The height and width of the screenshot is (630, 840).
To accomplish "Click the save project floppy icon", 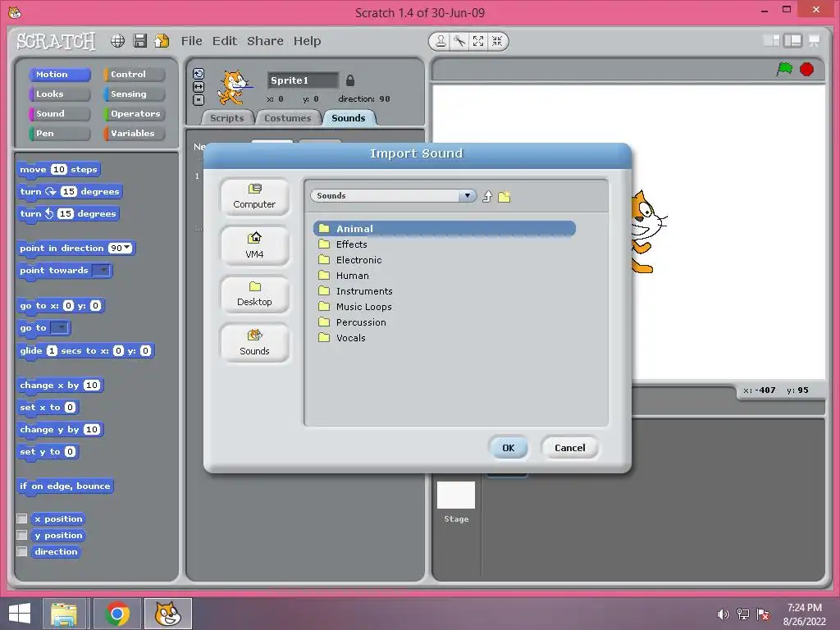I will pyautogui.click(x=139, y=41).
